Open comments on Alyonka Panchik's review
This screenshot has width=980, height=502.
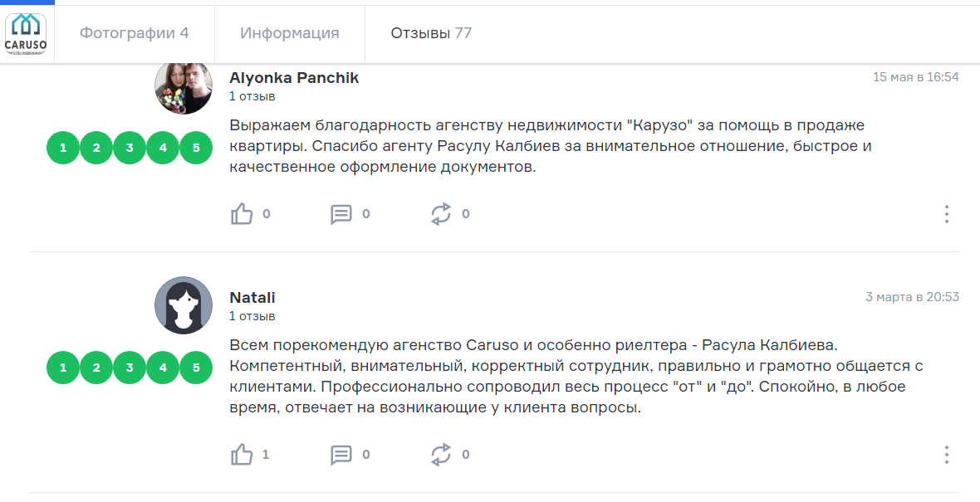click(341, 214)
